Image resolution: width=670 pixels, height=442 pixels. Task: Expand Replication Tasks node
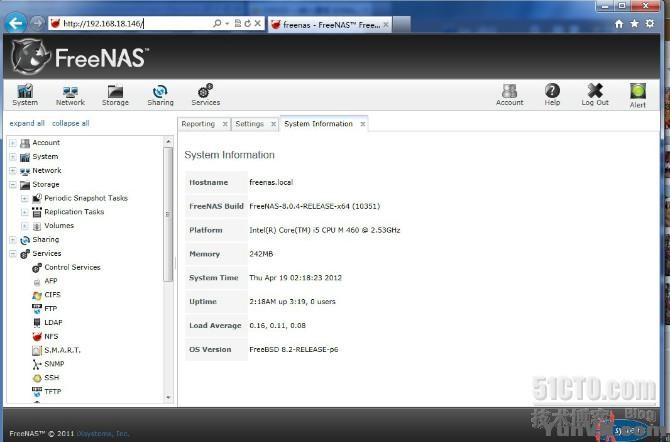[x=25, y=212]
